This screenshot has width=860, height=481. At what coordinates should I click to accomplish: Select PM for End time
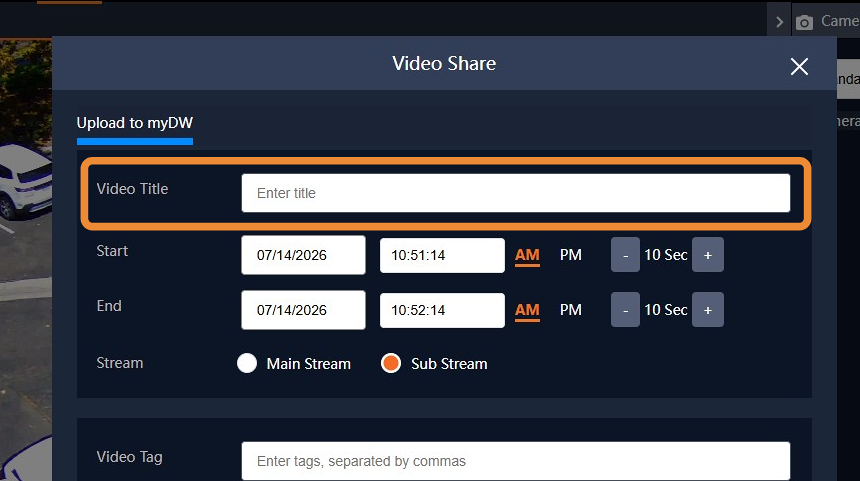(570, 310)
